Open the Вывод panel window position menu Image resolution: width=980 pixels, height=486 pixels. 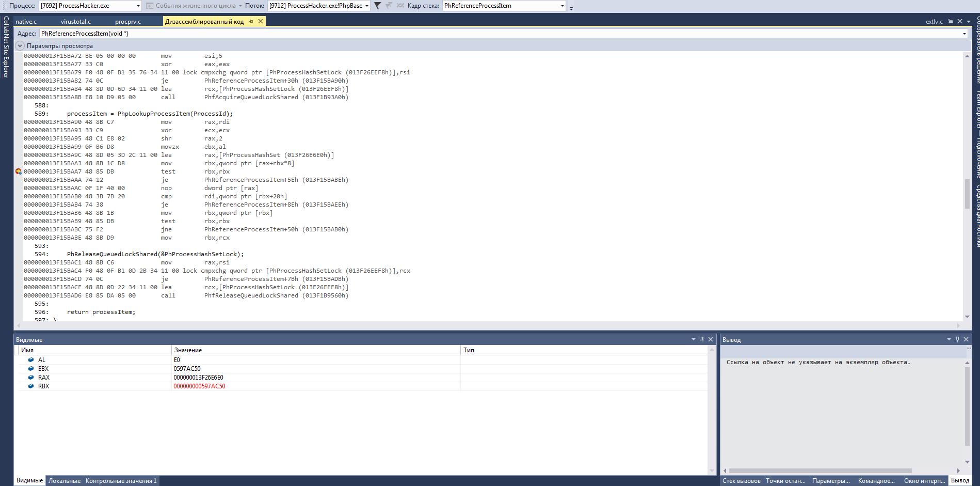949,339
